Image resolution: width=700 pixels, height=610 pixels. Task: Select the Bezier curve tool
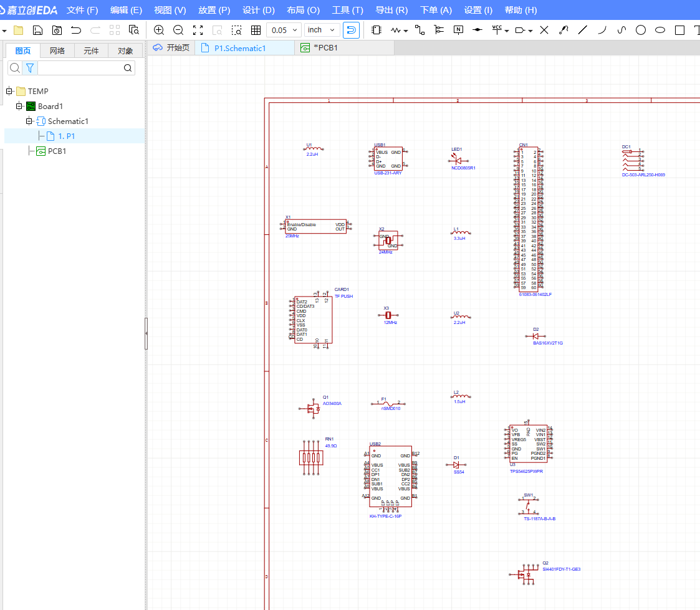(x=621, y=31)
